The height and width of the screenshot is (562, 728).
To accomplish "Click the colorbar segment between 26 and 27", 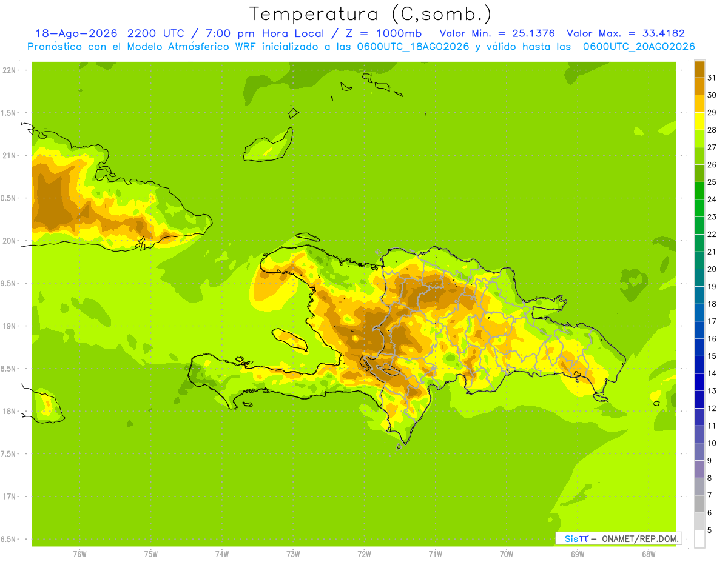I will (699, 156).
